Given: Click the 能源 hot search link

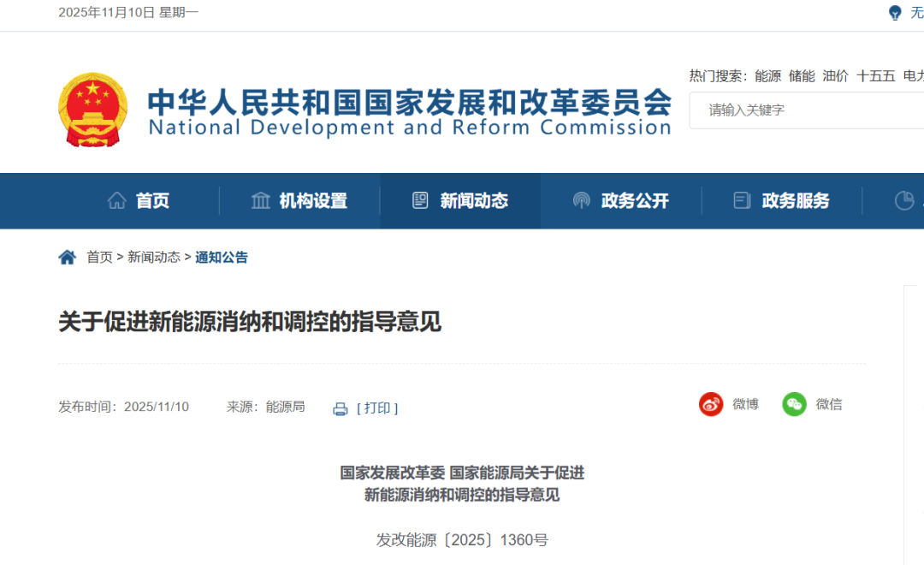Looking at the screenshot, I should [768, 75].
